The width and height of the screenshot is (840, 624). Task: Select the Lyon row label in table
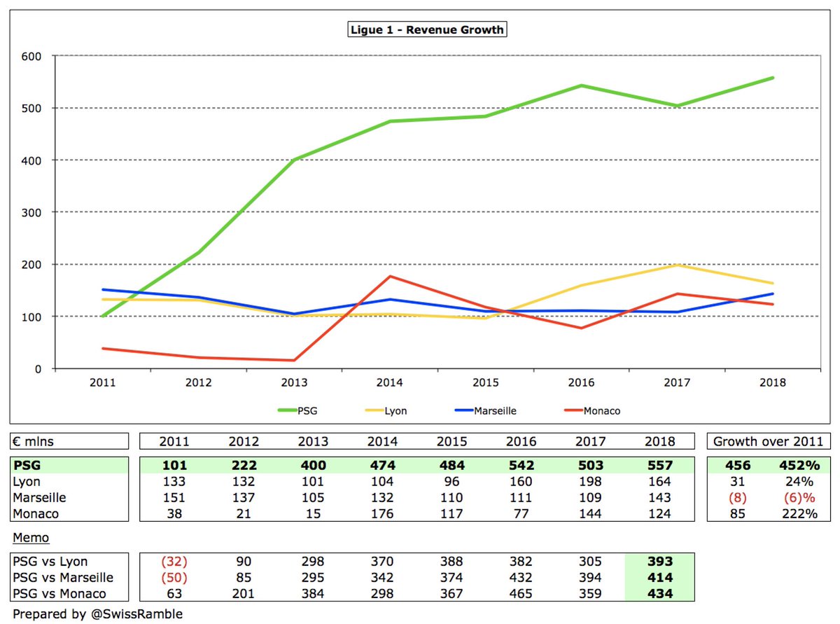(27, 481)
